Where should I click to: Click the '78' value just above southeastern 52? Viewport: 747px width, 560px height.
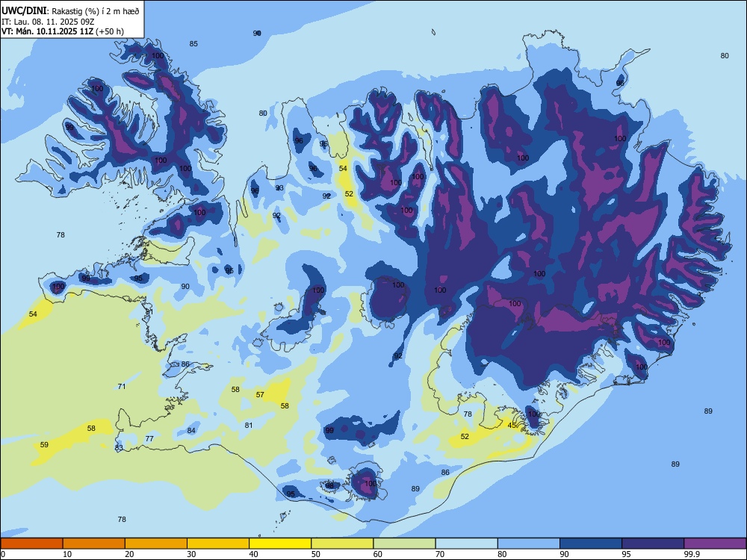[x=468, y=414]
